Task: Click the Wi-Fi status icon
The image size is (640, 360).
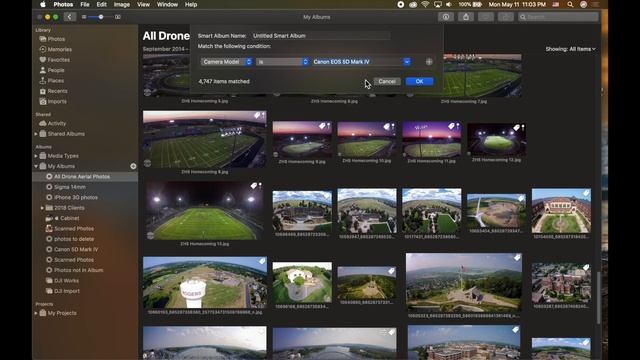Action: click(425, 4)
